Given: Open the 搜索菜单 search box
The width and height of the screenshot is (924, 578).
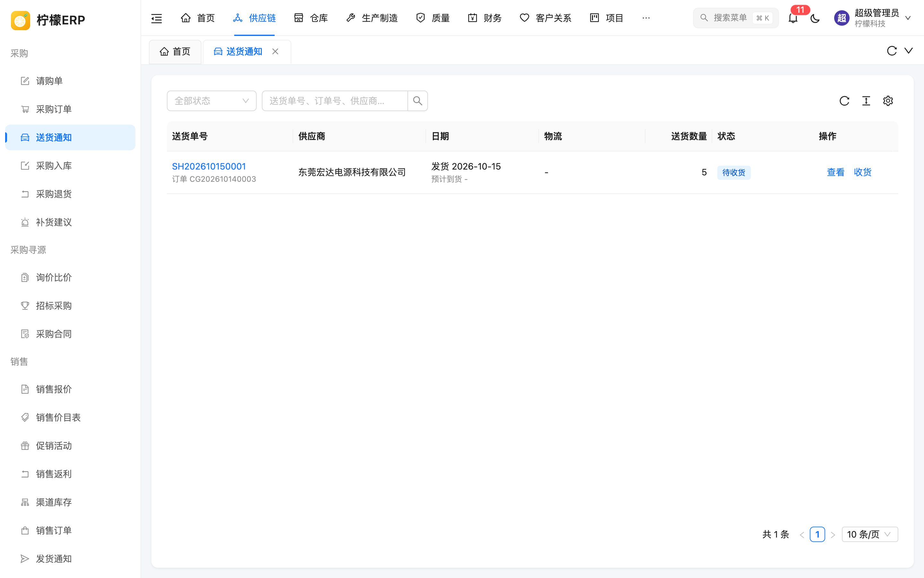Looking at the screenshot, I should [x=735, y=18].
